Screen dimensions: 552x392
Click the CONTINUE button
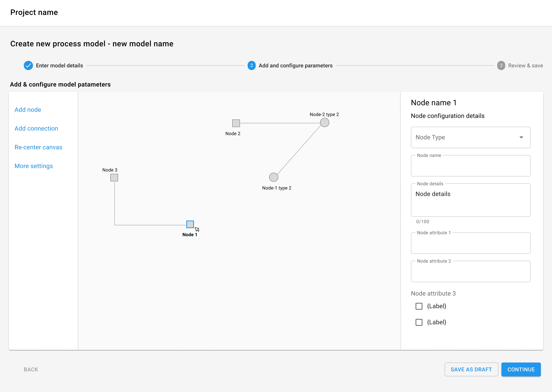click(x=521, y=369)
